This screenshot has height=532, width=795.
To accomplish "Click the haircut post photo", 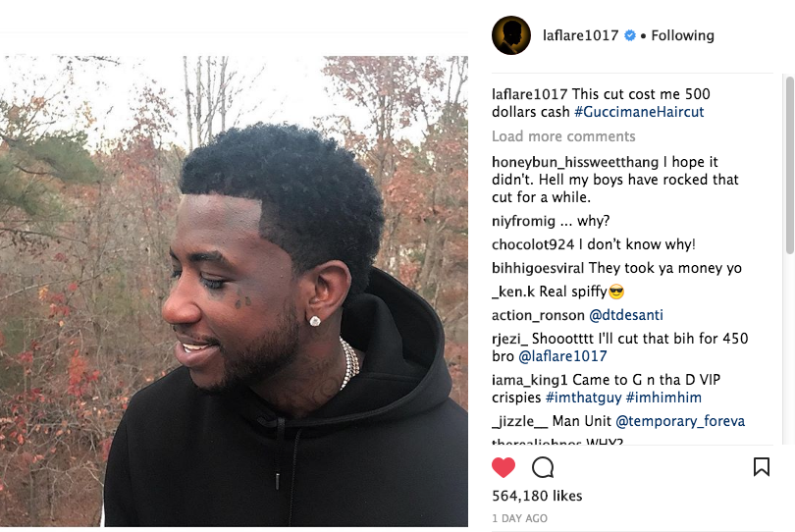I will click(234, 292).
